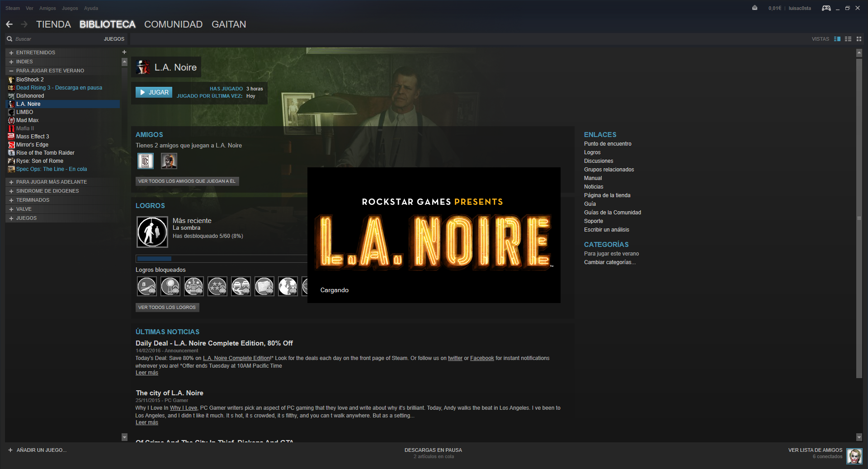868x469 pixels.
Task: Switch to detail view icon
Action: [x=837, y=39]
